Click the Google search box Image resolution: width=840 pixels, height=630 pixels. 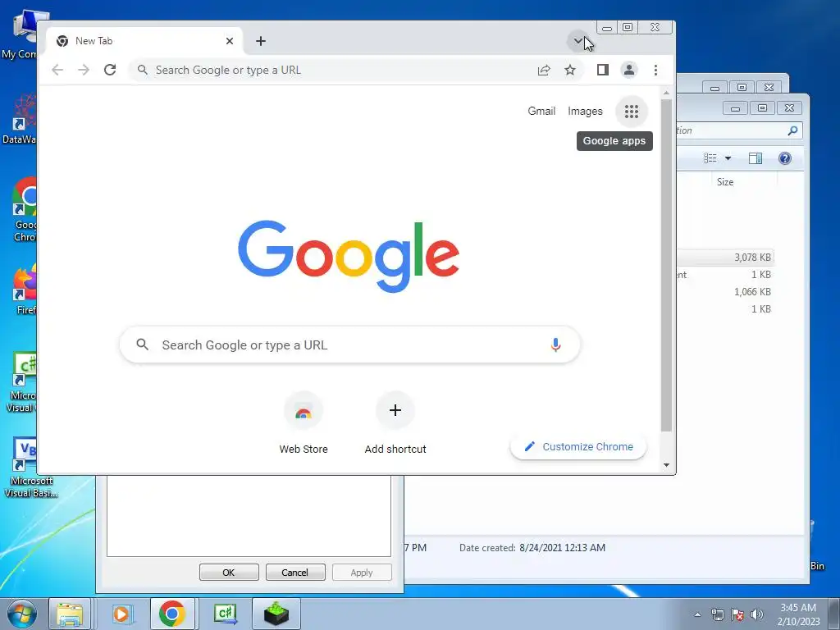[349, 345]
